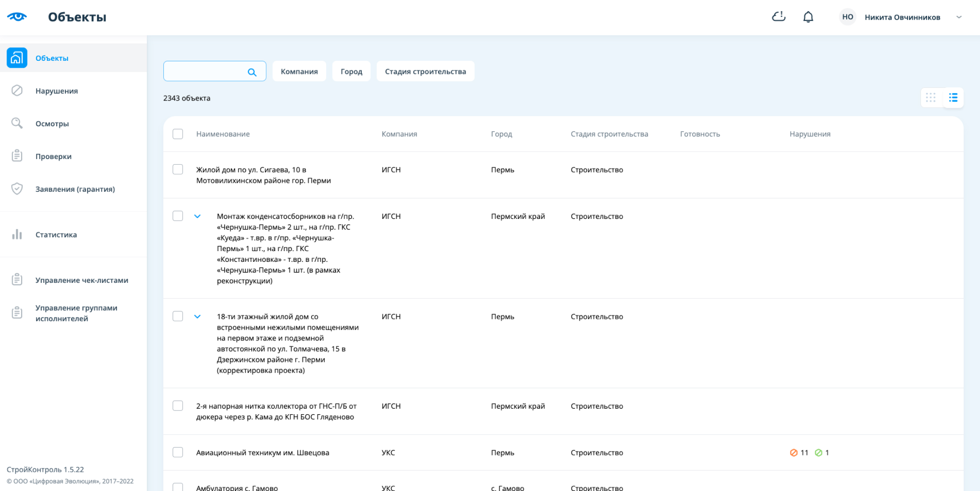
Task: Click the eye logo icon
Action: point(17,17)
